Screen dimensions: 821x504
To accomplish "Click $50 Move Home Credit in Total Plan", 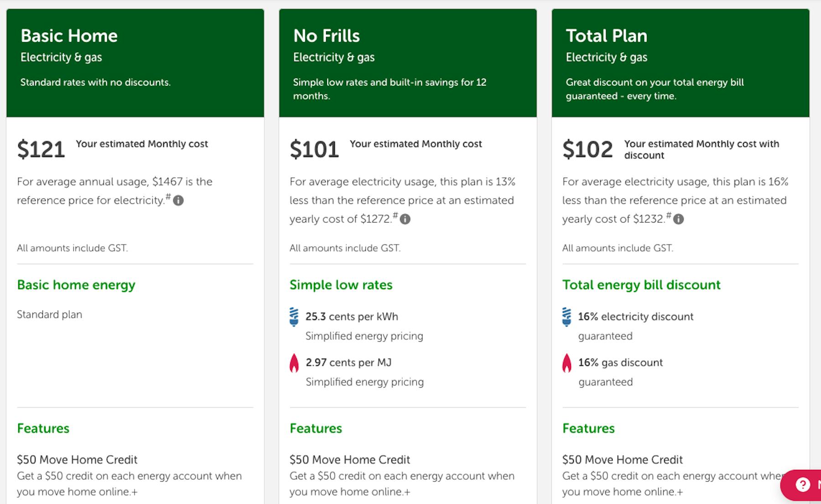I will [x=623, y=460].
